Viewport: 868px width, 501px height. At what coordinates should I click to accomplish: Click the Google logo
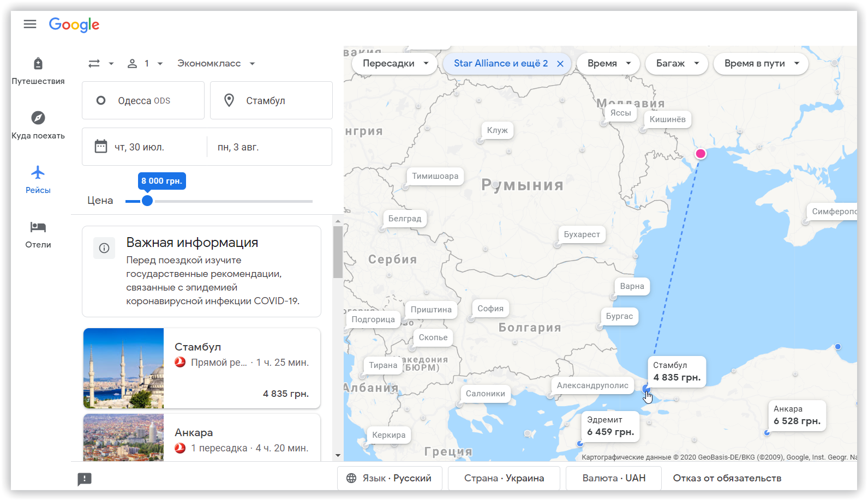[74, 25]
